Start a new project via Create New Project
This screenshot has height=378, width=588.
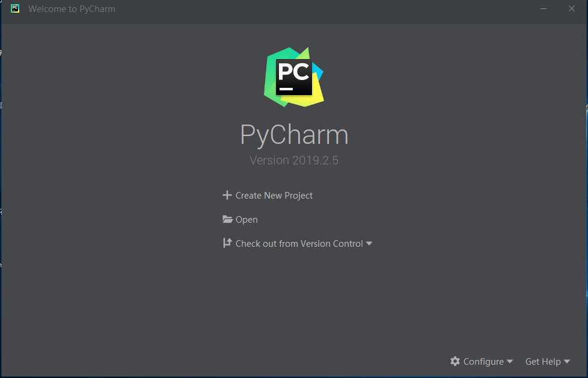pos(274,196)
